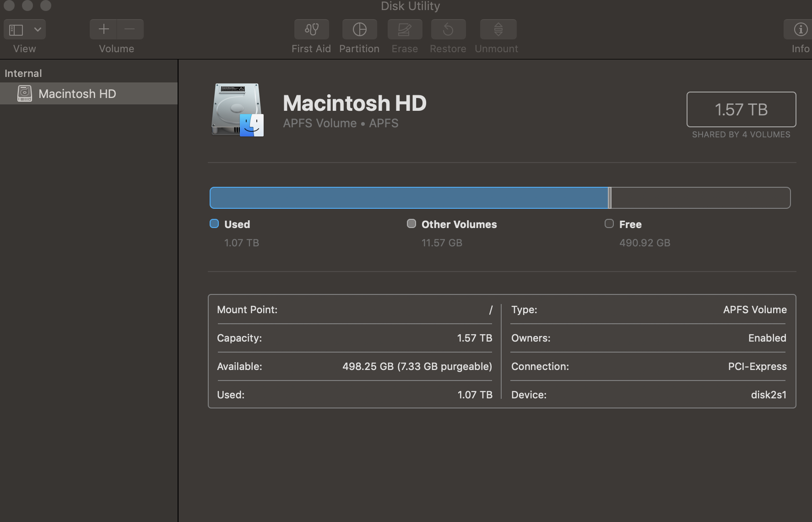Run First Aid stethoscope icon
This screenshot has width=812, height=522.
(x=312, y=29)
